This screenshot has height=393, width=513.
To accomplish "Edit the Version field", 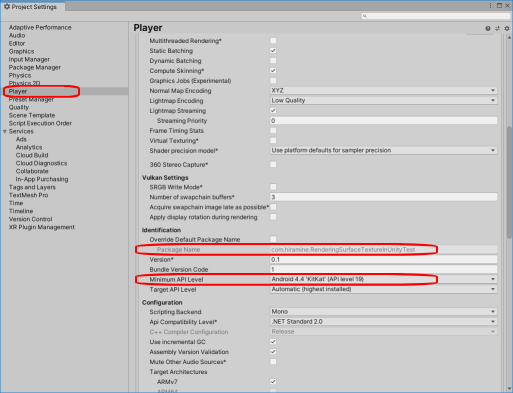I will coord(383,259).
